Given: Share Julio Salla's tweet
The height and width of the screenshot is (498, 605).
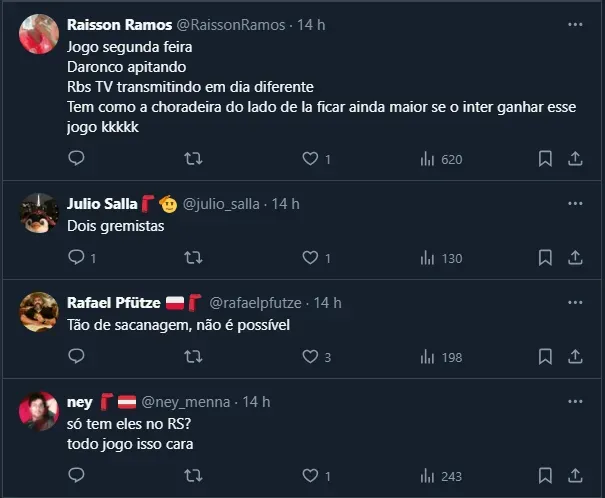Looking at the screenshot, I should [576, 258].
